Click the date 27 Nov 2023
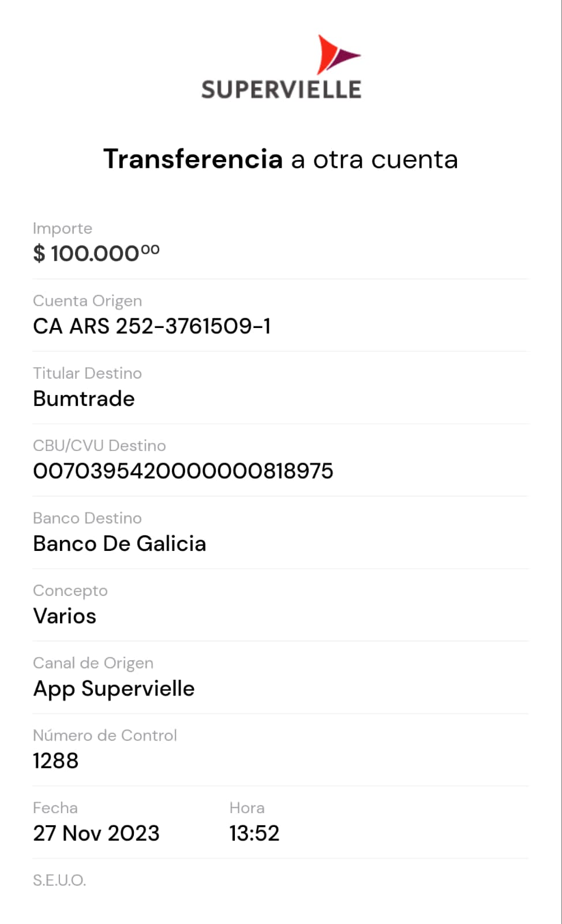562x924 pixels. 96,833
